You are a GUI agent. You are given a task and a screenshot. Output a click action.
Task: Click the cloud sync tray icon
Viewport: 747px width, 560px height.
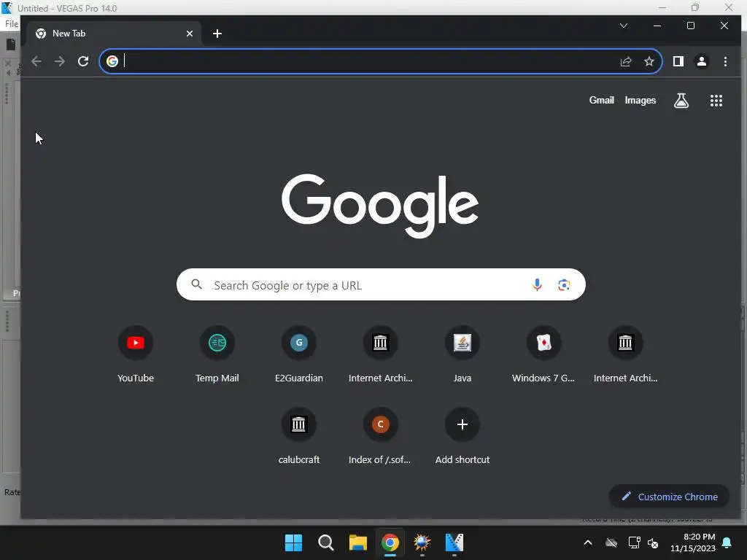pyautogui.click(x=611, y=542)
